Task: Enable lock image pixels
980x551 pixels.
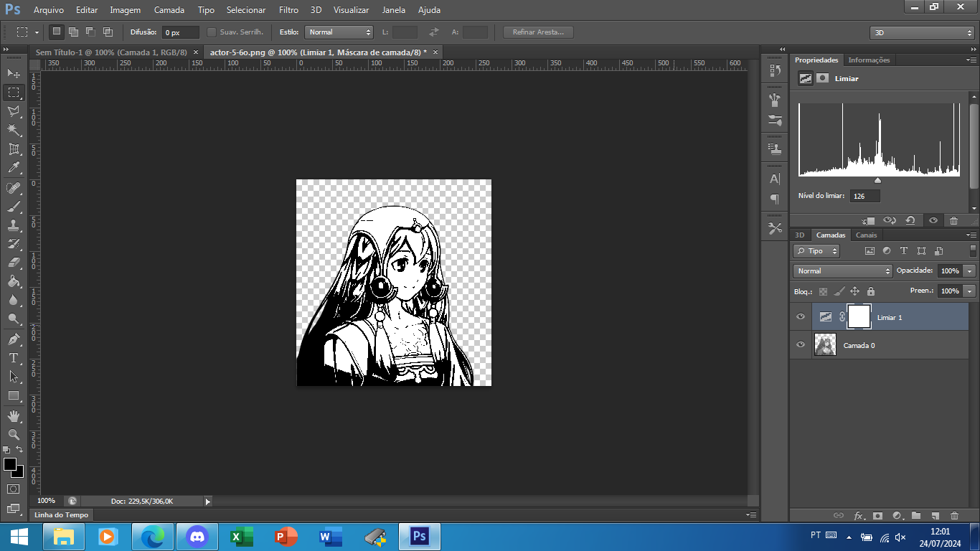Action: (839, 291)
